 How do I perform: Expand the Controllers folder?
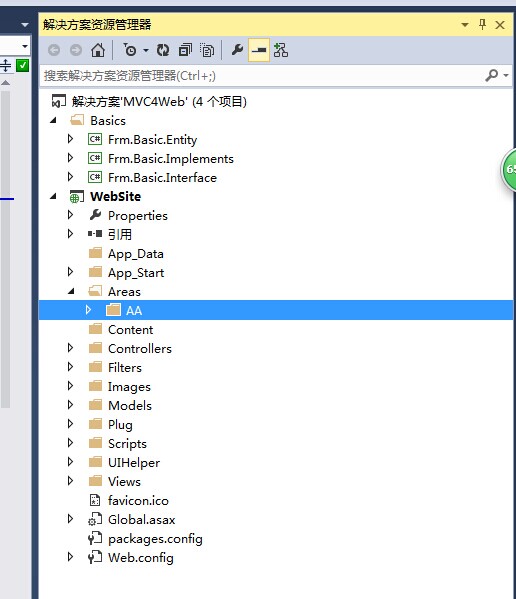click(x=70, y=348)
